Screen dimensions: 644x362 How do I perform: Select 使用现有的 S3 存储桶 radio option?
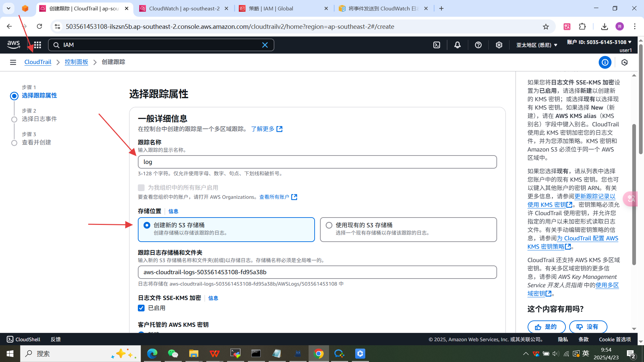(329, 225)
